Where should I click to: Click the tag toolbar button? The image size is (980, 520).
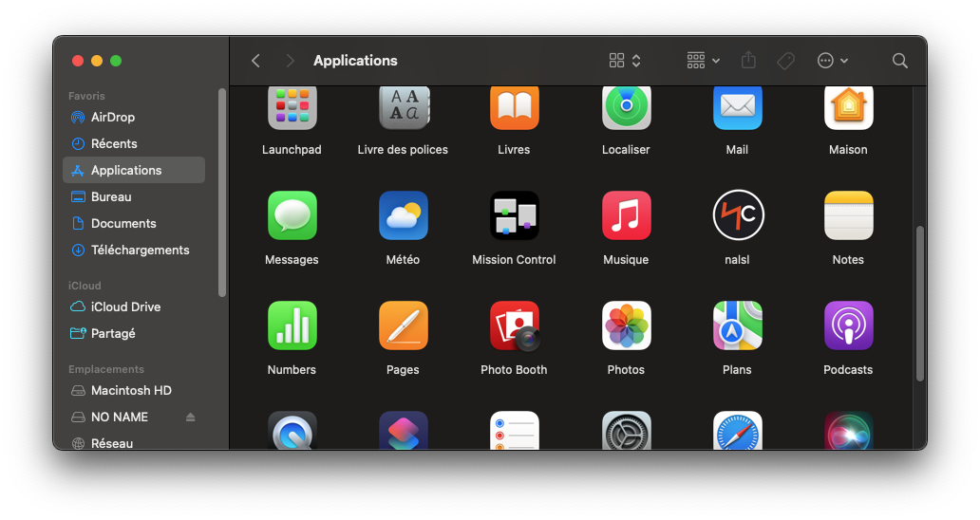pyautogui.click(x=785, y=61)
